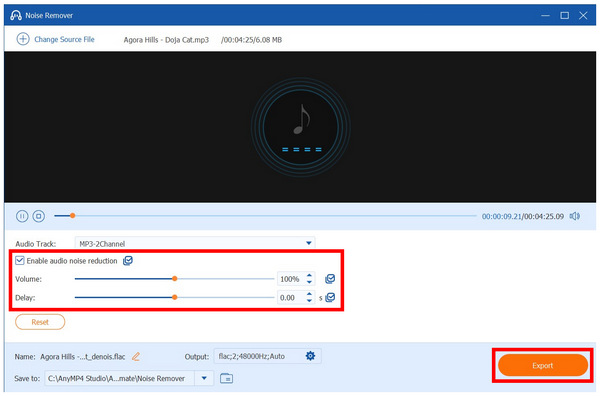The width and height of the screenshot is (600, 396).
Task: Click the Save to path field
Action: (119, 378)
